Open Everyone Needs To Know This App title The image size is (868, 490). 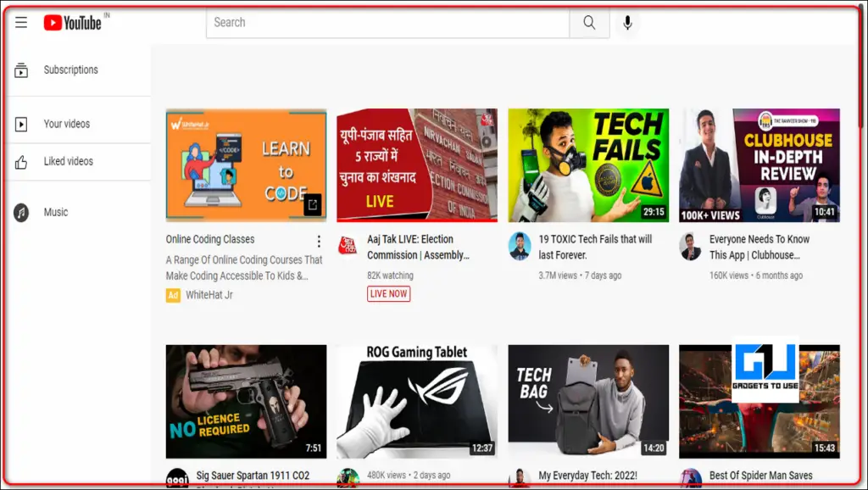[x=759, y=247]
